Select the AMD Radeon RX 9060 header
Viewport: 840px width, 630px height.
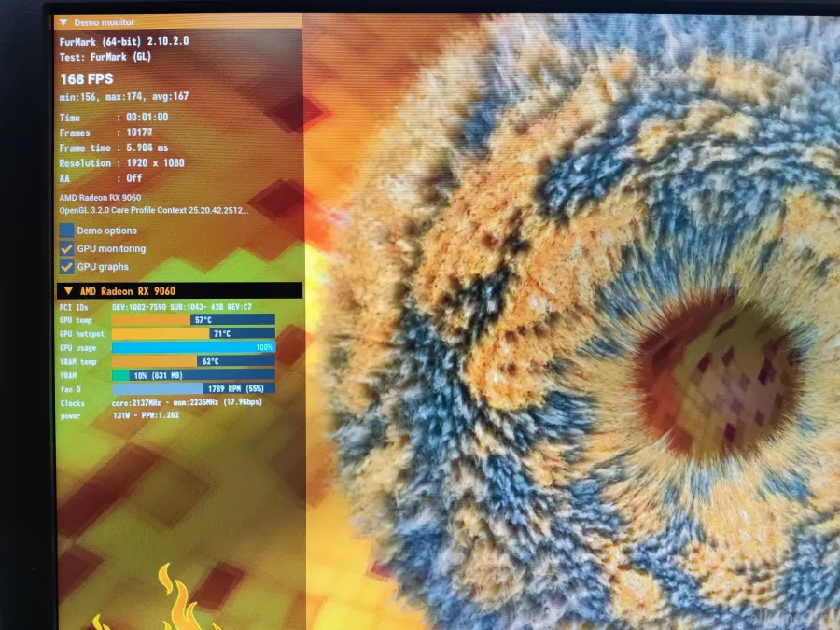point(131,290)
